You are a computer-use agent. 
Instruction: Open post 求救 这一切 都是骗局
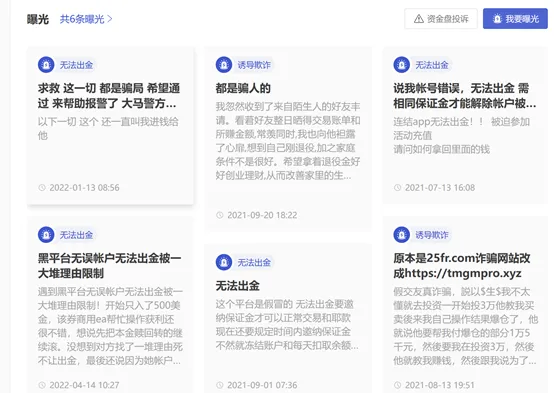coord(109,96)
